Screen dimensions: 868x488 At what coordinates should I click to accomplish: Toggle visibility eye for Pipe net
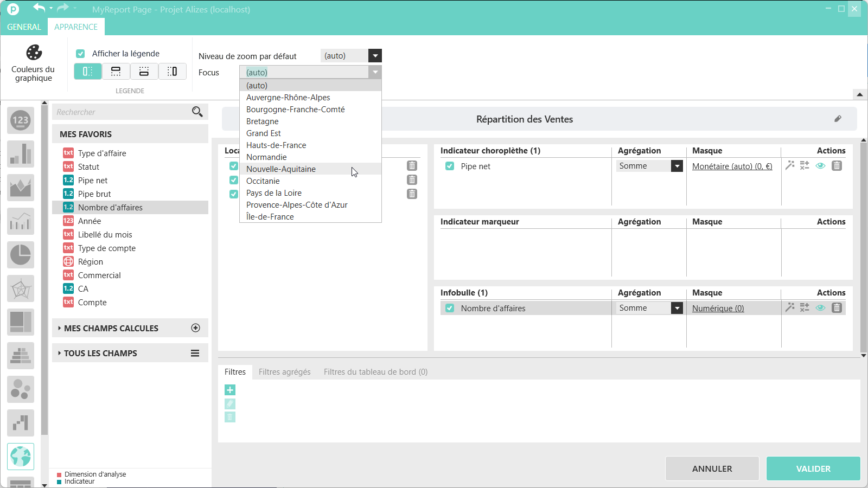[820, 166]
